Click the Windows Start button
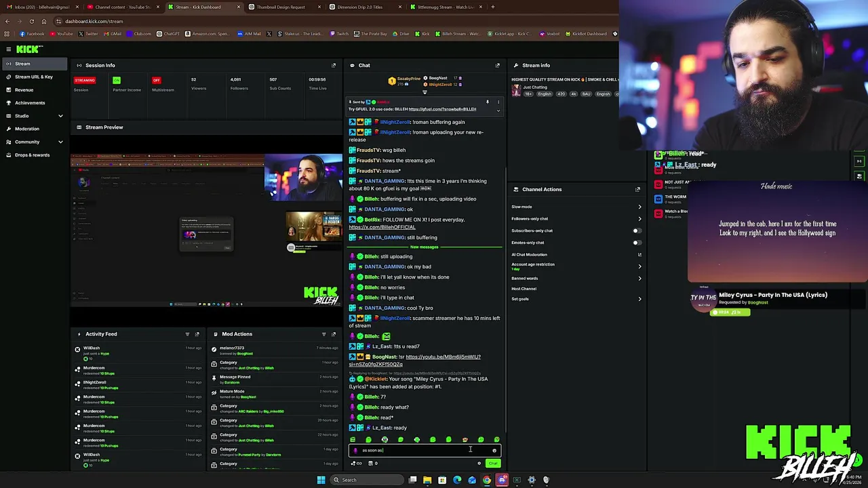 [321, 480]
